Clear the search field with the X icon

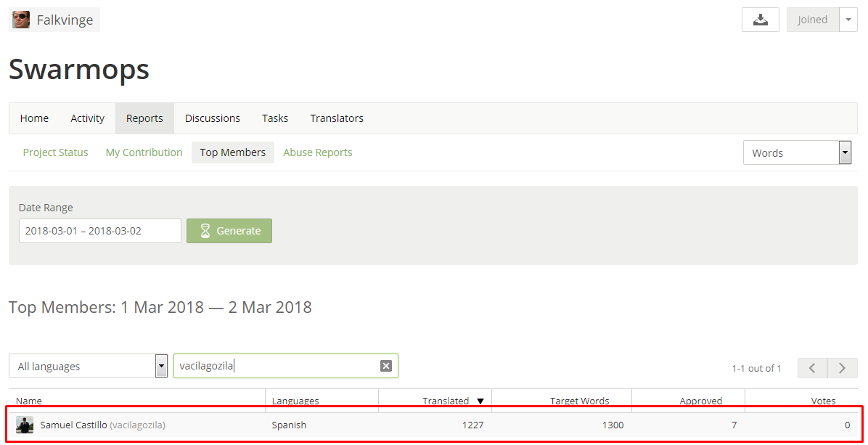(x=386, y=366)
